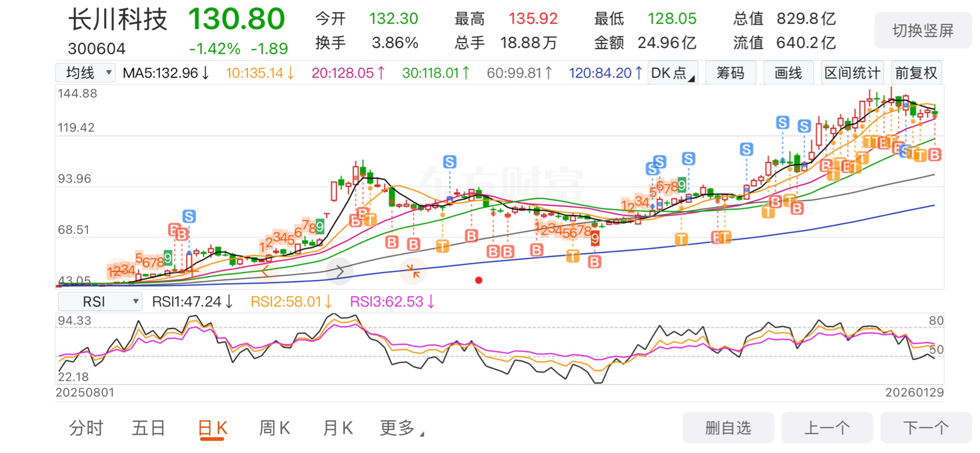
Task: Tap the end date 20260129
Action: point(915,392)
